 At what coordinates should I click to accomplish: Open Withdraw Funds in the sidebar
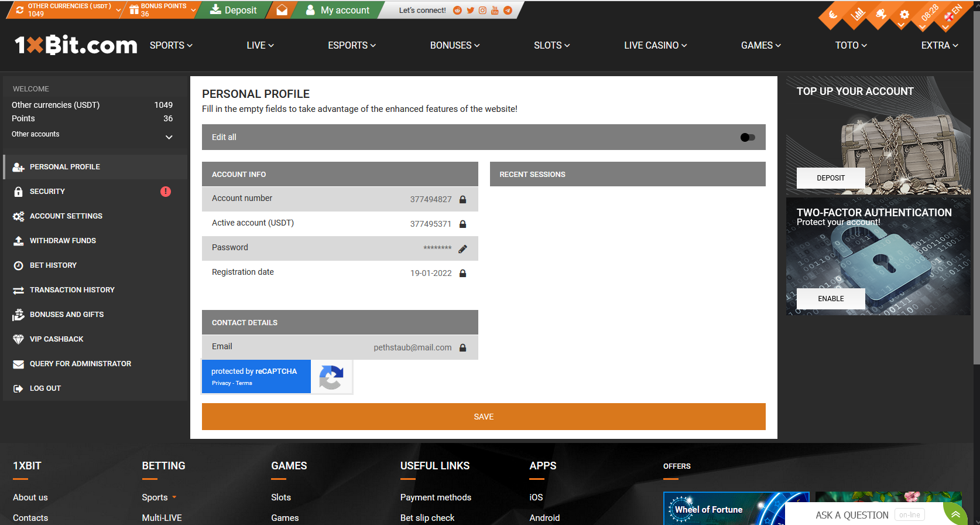tap(95, 241)
